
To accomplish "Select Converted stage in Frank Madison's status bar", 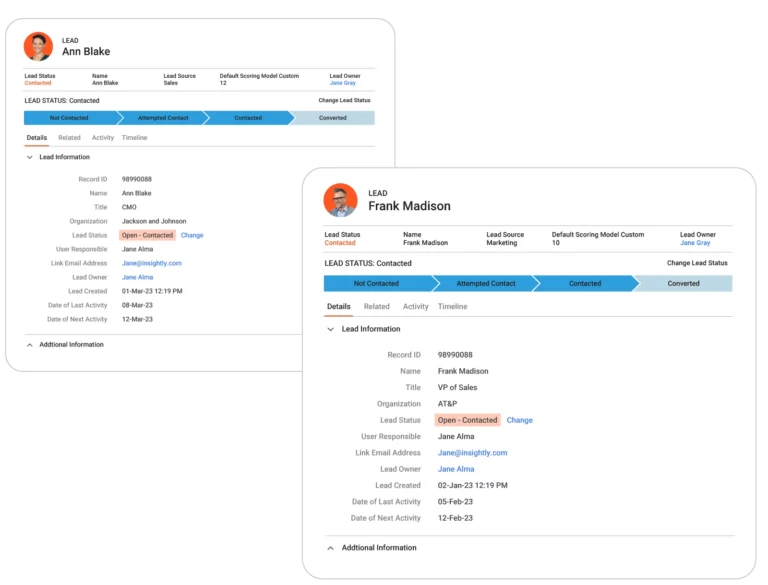I will (x=683, y=284).
